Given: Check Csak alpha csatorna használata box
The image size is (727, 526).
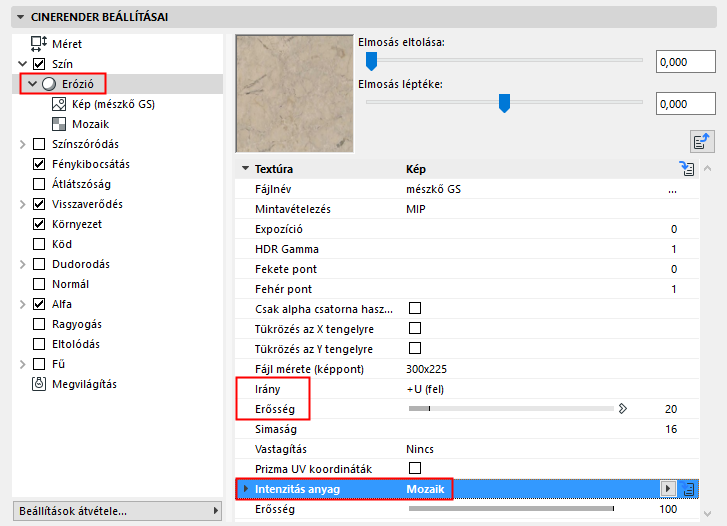Looking at the screenshot, I should [415, 308].
